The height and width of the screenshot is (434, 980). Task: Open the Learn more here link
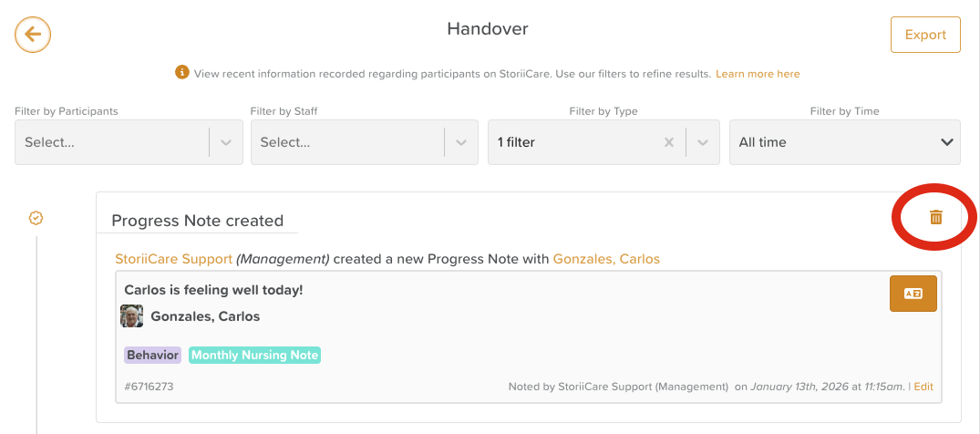758,73
